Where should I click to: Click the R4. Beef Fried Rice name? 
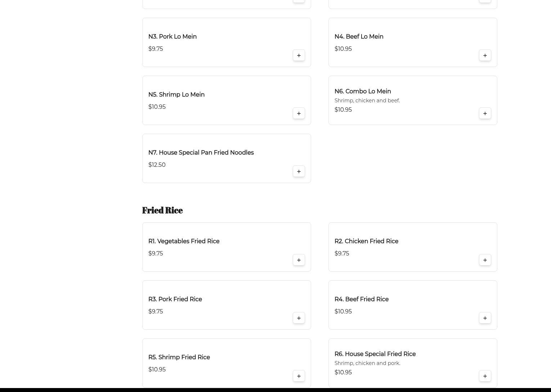point(361,299)
